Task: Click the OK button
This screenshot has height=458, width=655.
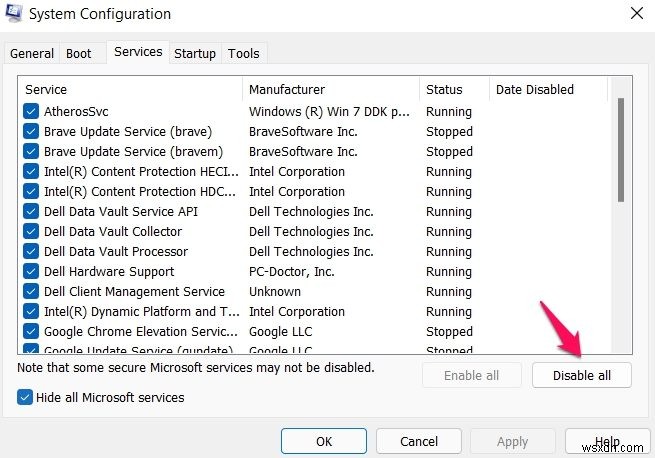Action: tap(324, 441)
